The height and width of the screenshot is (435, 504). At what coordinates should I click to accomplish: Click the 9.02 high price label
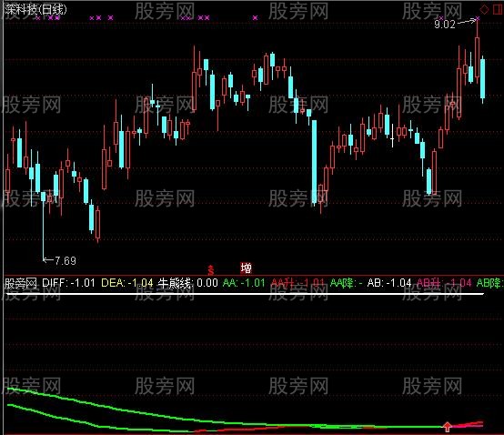(x=445, y=24)
